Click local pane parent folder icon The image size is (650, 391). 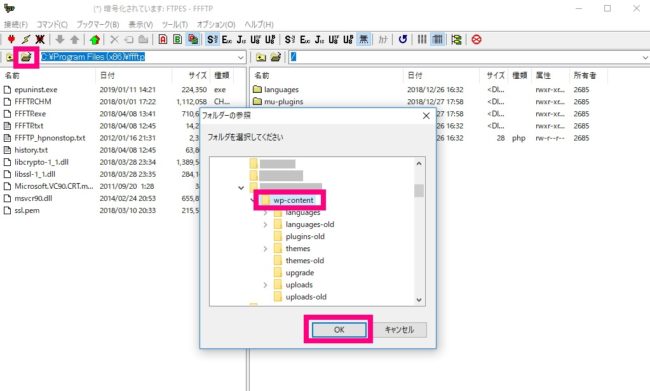coord(10,57)
